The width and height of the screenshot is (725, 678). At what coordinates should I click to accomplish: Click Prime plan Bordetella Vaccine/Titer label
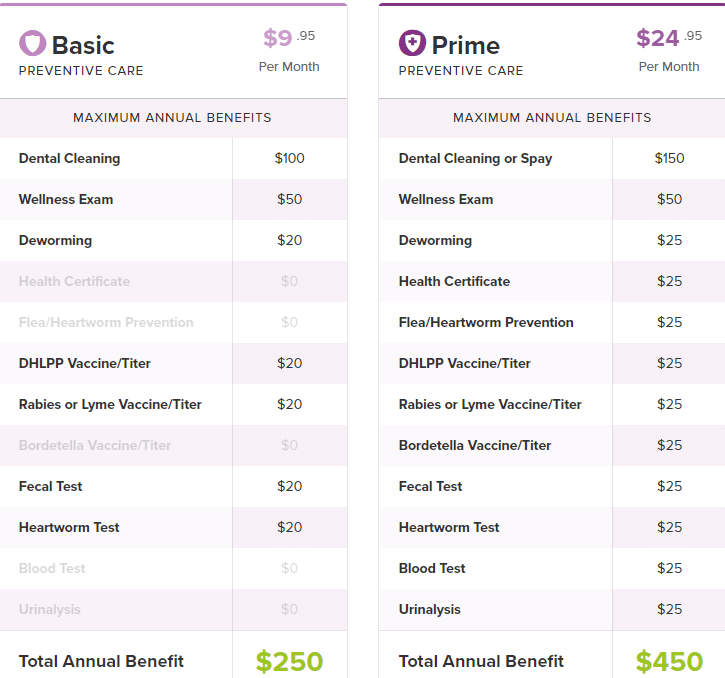click(x=475, y=445)
